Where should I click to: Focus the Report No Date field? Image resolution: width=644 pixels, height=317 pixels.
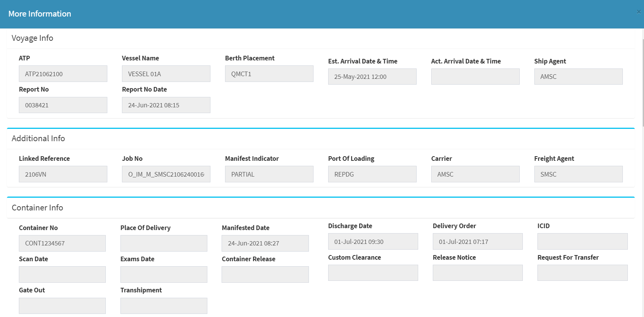(166, 105)
